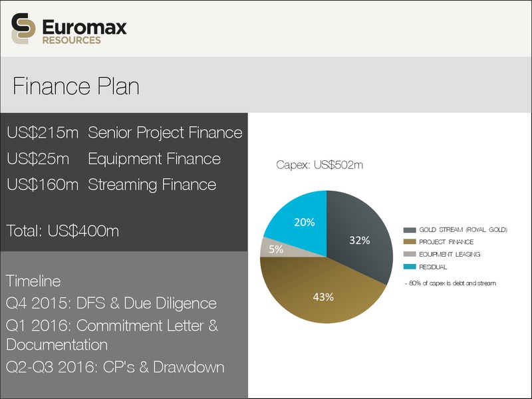This screenshot has width=532, height=399.
Task: Click the Documentation word in timeline
Action: (57, 344)
